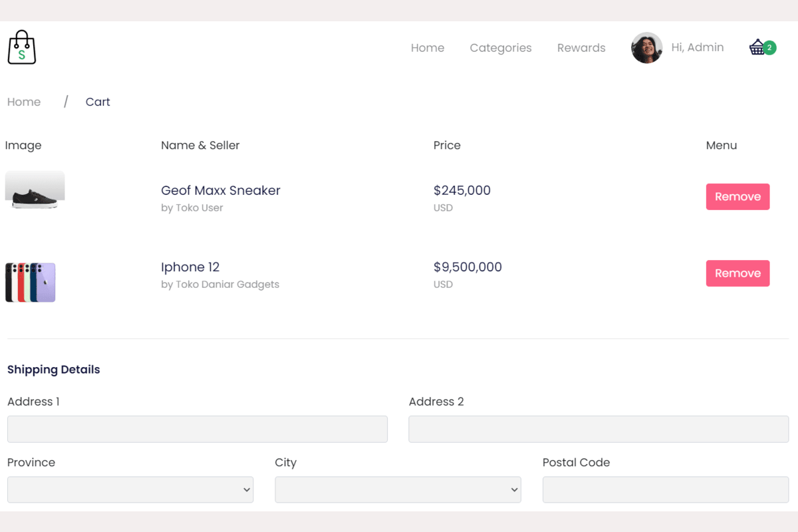798x532 pixels.
Task: Remove Iphone 12 from cart
Action: pyautogui.click(x=737, y=273)
